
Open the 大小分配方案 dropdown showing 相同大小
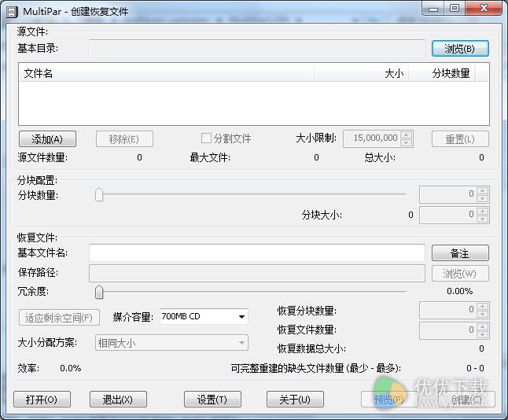click(x=171, y=343)
